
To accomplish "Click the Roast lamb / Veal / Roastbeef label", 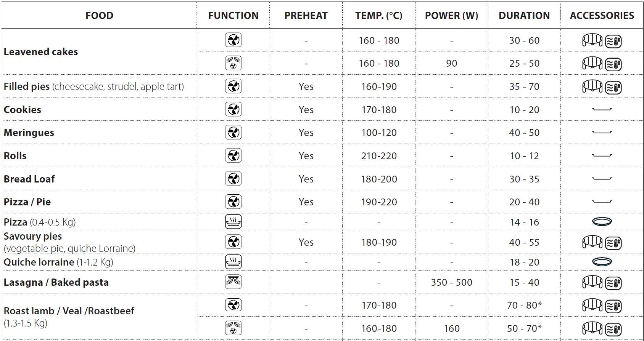I will [69, 311].
